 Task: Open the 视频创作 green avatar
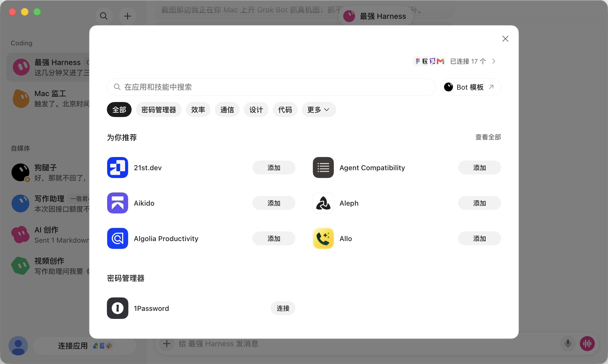(20, 266)
